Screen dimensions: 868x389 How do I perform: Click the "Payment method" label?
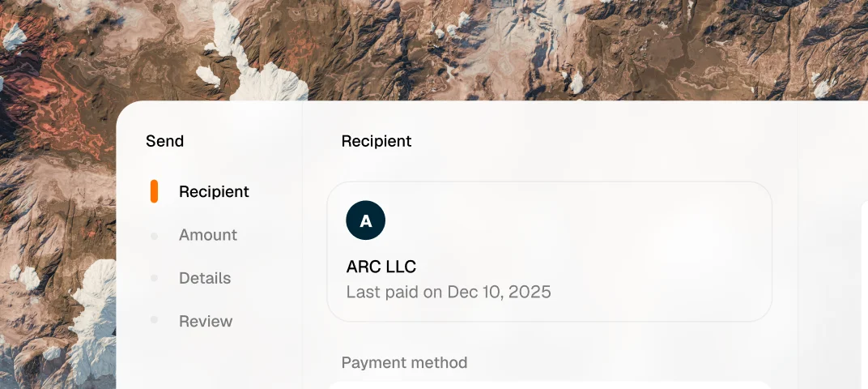pos(404,362)
